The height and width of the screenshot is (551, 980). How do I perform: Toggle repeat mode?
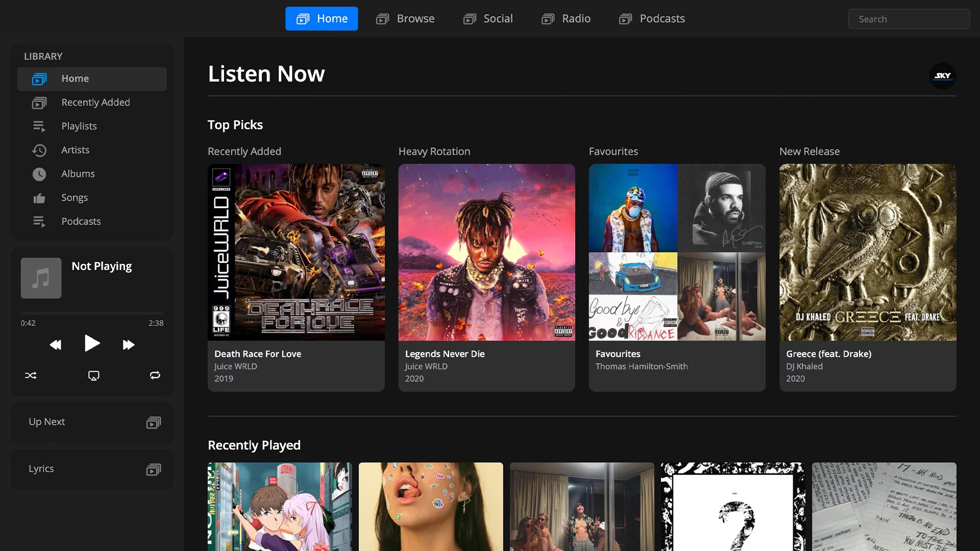[155, 375]
